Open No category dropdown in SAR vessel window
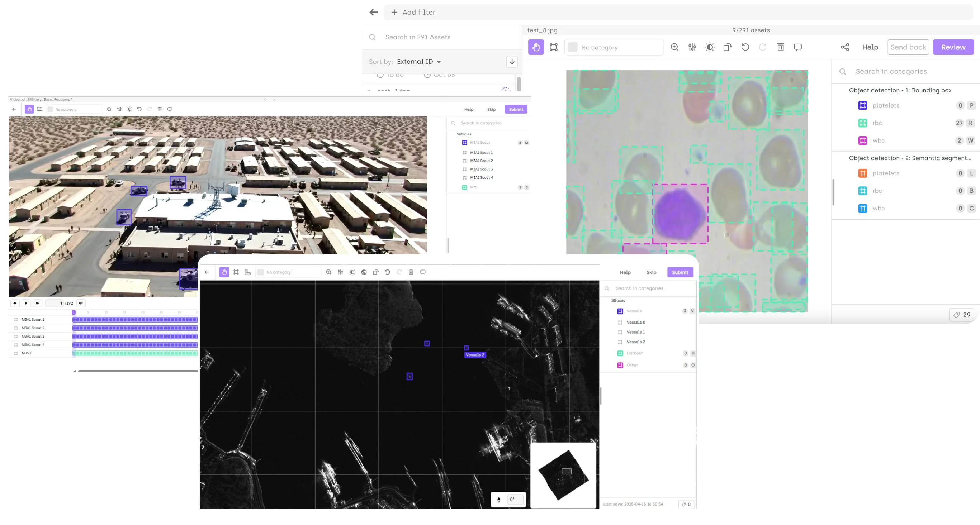The width and height of the screenshot is (980, 525). (x=288, y=272)
